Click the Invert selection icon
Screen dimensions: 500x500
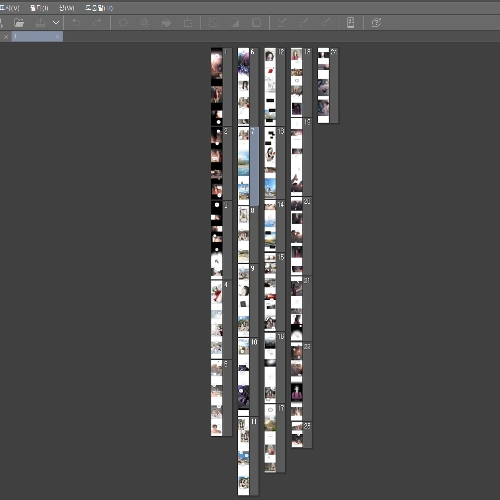[x=235, y=23]
